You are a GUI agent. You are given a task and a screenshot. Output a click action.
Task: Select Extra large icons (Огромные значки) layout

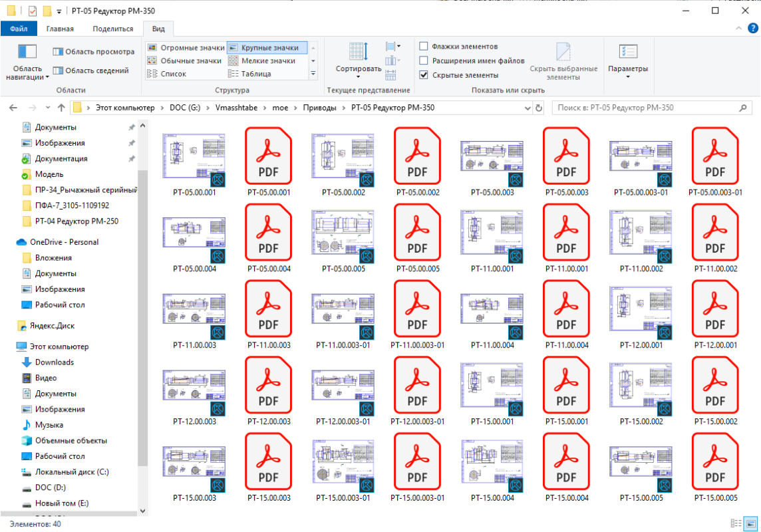(186, 47)
